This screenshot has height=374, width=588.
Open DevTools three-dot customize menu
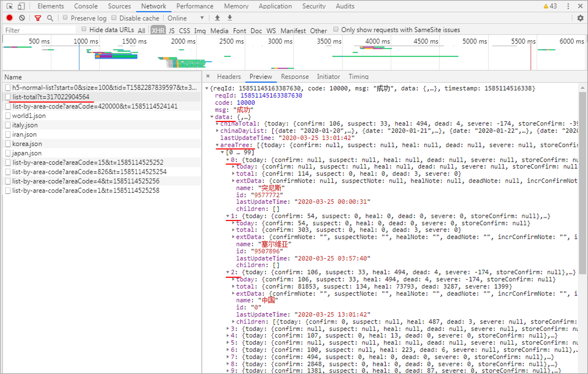(568, 6)
